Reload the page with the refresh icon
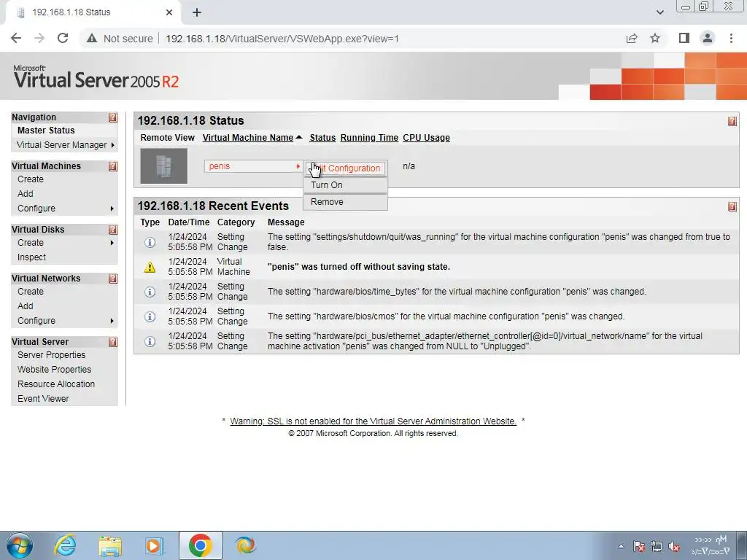This screenshot has width=747, height=560. pyautogui.click(x=63, y=38)
